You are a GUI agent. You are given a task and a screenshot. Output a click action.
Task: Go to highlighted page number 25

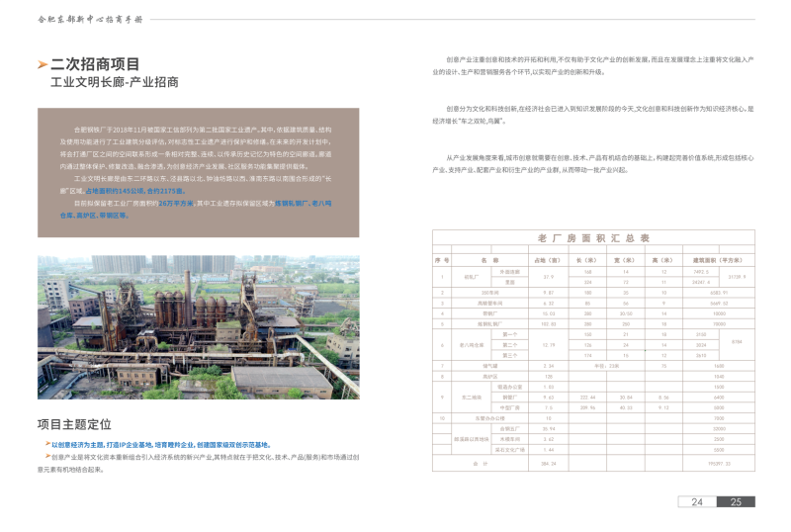pos(736,502)
